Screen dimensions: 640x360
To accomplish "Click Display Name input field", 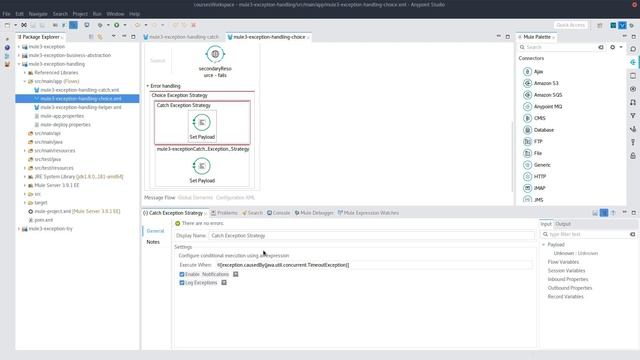I will pyautogui.click(x=371, y=236).
